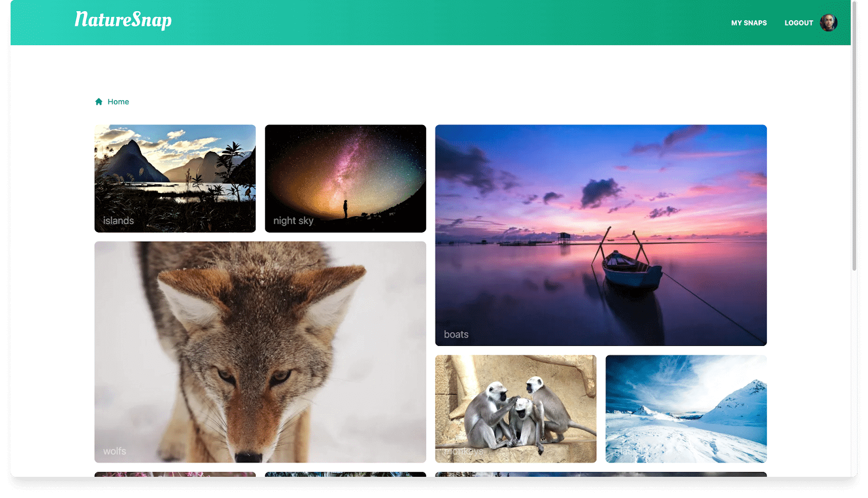Open the user profile avatar
The image size is (868, 498).
828,23
